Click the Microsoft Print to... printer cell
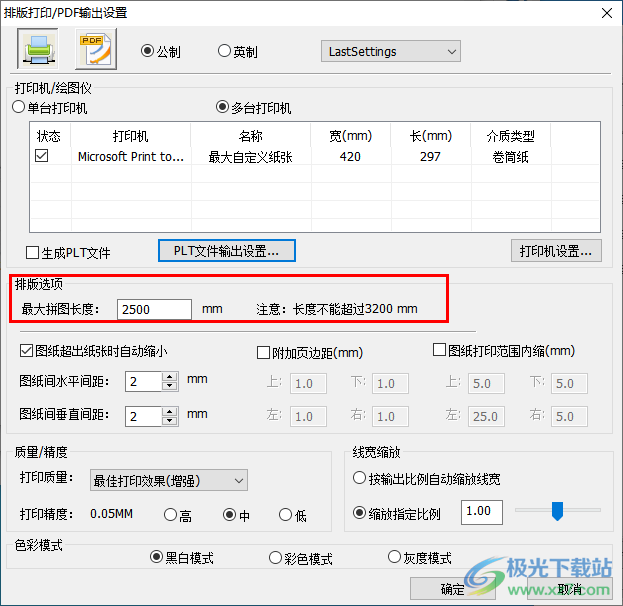The height and width of the screenshot is (606, 623). [x=131, y=157]
